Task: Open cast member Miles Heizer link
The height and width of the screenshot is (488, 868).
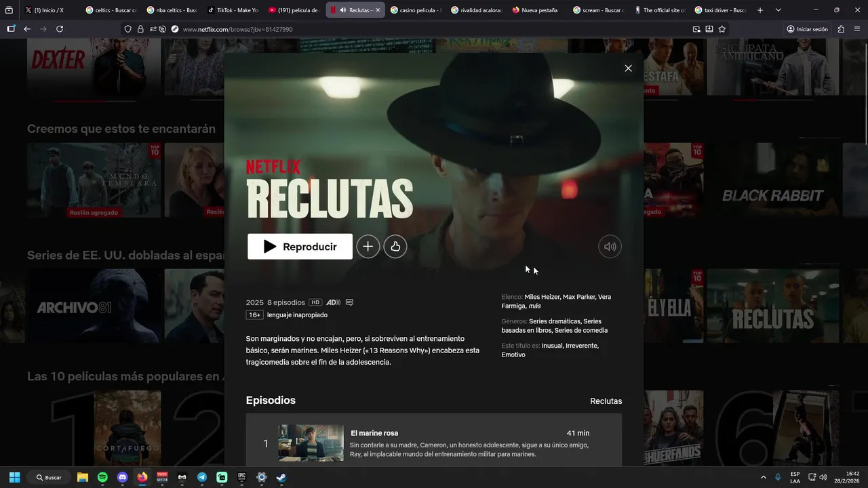Action: coord(542,297)
